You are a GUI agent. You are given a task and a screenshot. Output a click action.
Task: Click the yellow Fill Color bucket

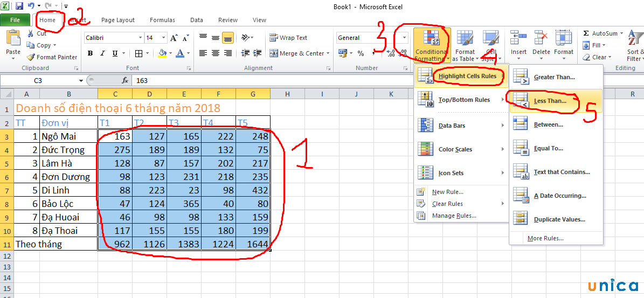162,53
